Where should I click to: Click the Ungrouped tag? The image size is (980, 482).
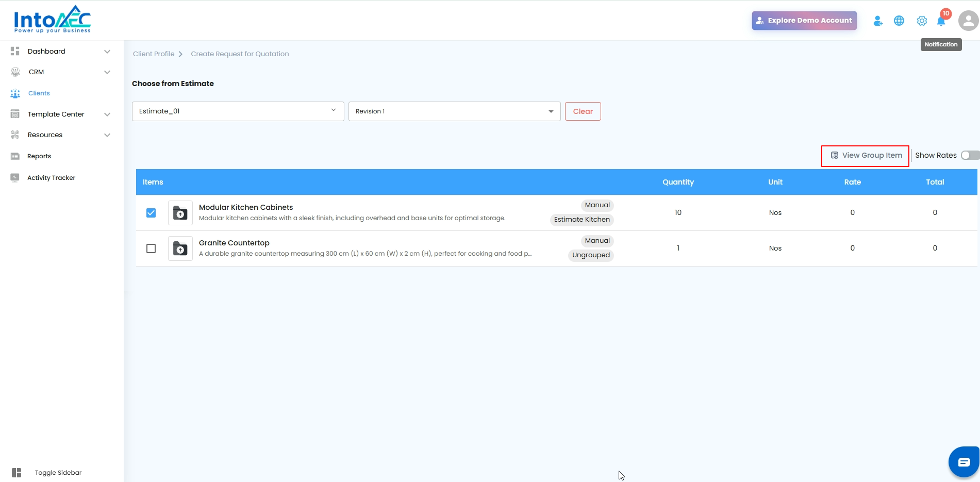tap(591, 255)
